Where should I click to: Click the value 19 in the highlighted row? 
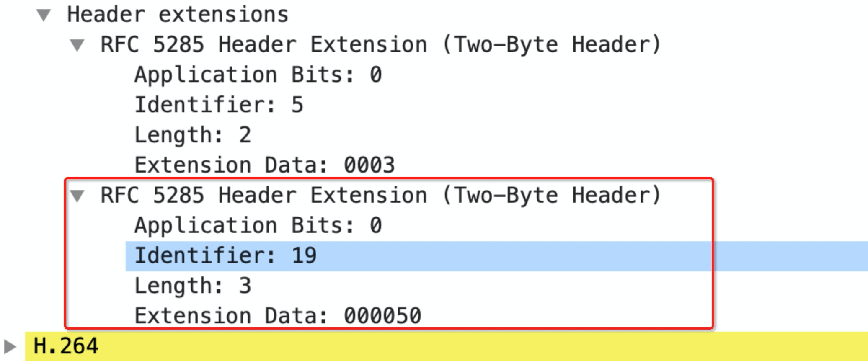click(x=304, y=256)
